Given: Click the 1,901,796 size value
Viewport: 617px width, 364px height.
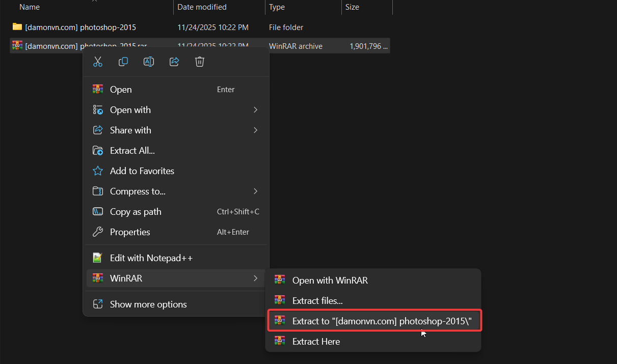Looking at the screenshot, I should click(x=369, y=46).
